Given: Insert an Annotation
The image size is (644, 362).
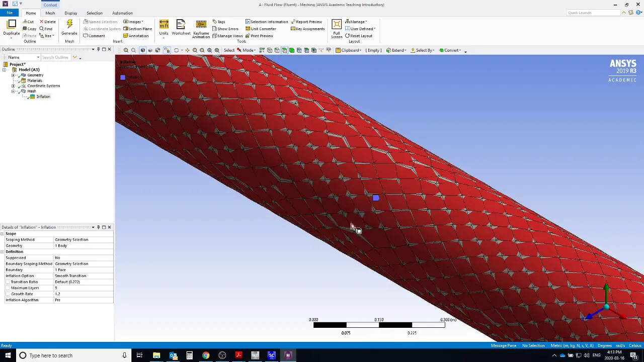Looking at the screenshot, I should (136, 36).
